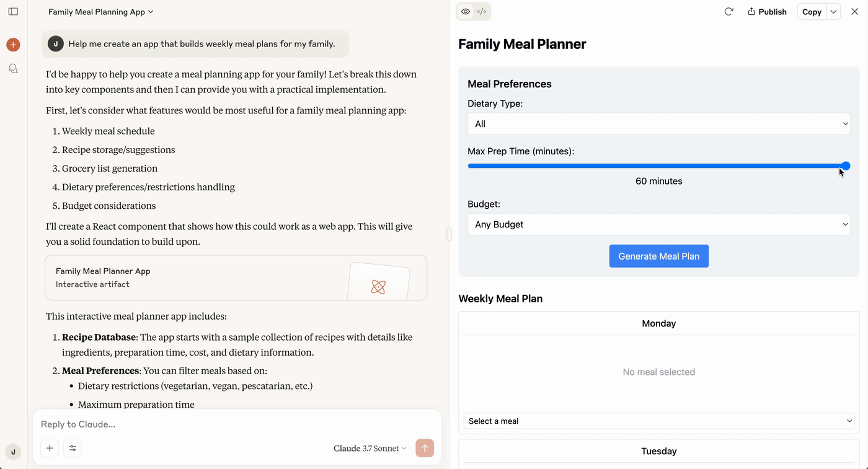Expand the Dietary Type dropdown
868x469 pixels.
[x=658, y=124]
